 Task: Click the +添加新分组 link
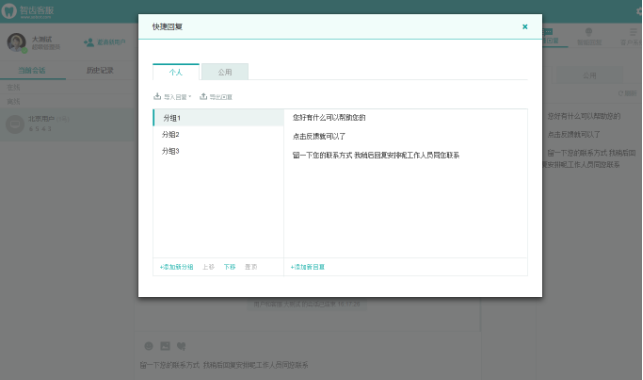[176, 267]
